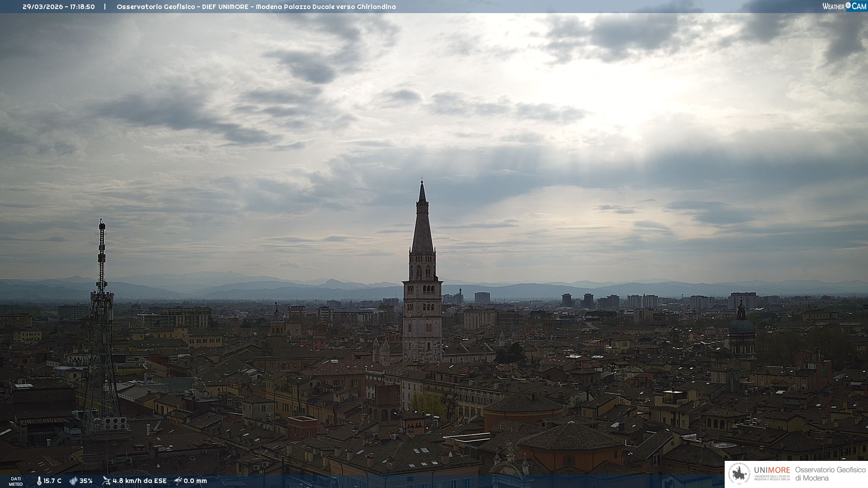Click the 0.0 mm rainfall value
This screenshot has width=868, height=488.
(195, 481)
